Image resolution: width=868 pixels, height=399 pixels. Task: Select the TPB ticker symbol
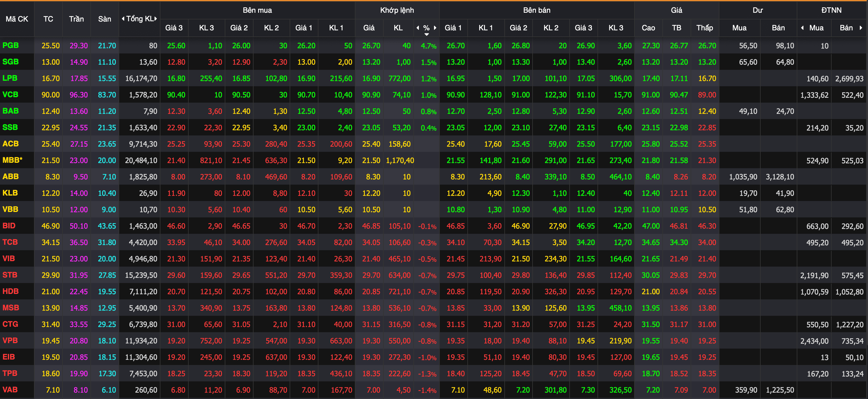[x=10, y=374]
